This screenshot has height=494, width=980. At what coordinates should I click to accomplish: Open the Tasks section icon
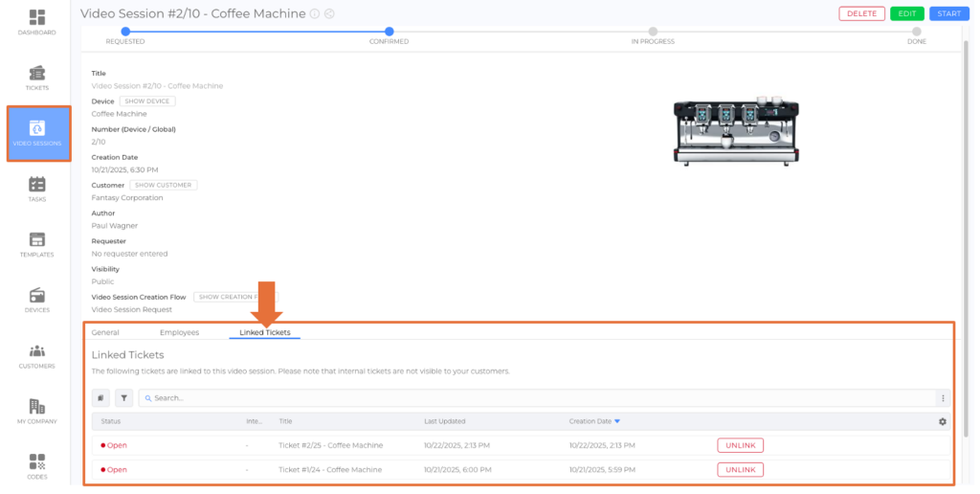point(37,189)
